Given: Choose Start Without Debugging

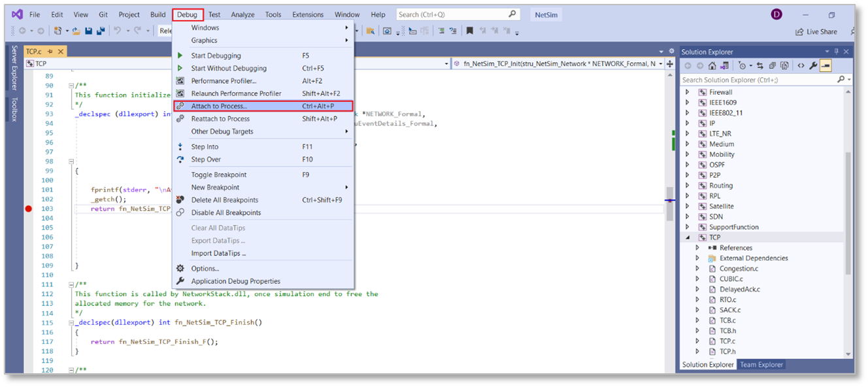Looking at the screenshot, I should point(263,68).
